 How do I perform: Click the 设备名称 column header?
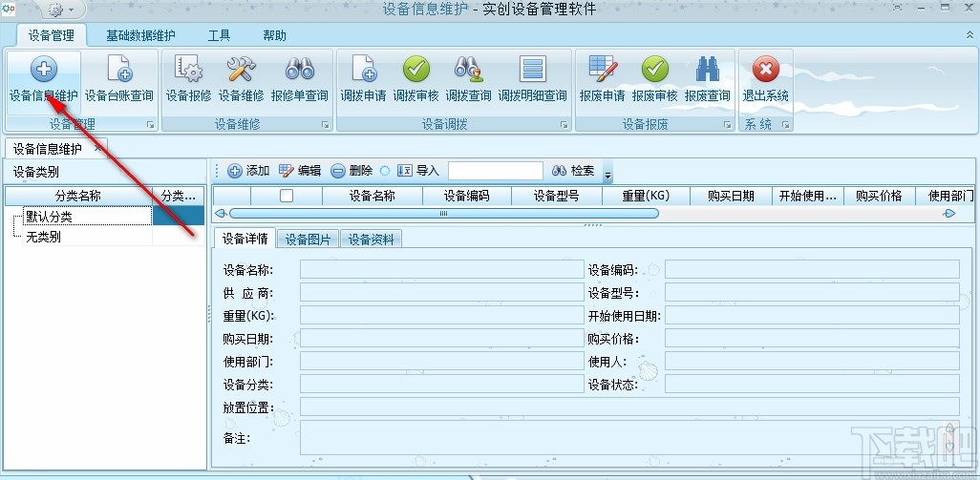(373, 196)
